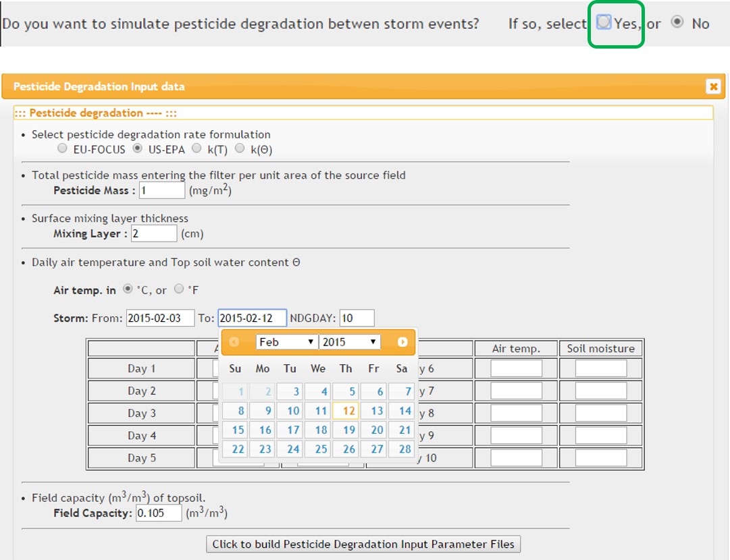This screenshot has width=730, height=560.
Task: Select No for simulating pesticide degradation
Action: click(677, 22)
